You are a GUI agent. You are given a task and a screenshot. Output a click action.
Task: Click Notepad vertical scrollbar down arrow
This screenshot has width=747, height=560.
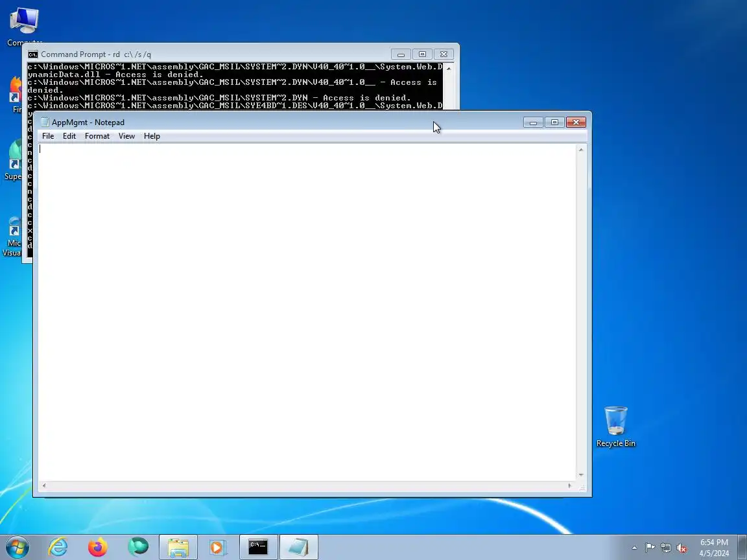click(581, 474)
